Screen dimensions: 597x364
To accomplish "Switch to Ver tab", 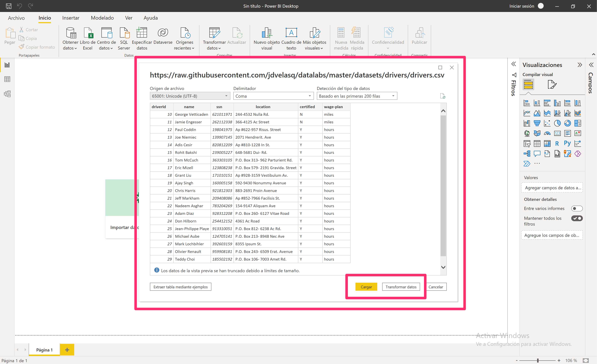I will click(x=129, y=18).
